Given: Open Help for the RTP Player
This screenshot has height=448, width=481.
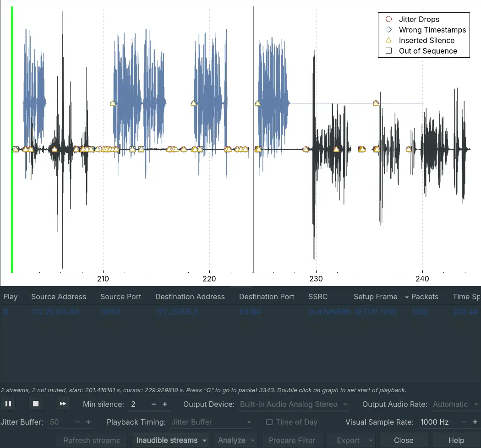Looking at the screenshot, I should point(456,440).
